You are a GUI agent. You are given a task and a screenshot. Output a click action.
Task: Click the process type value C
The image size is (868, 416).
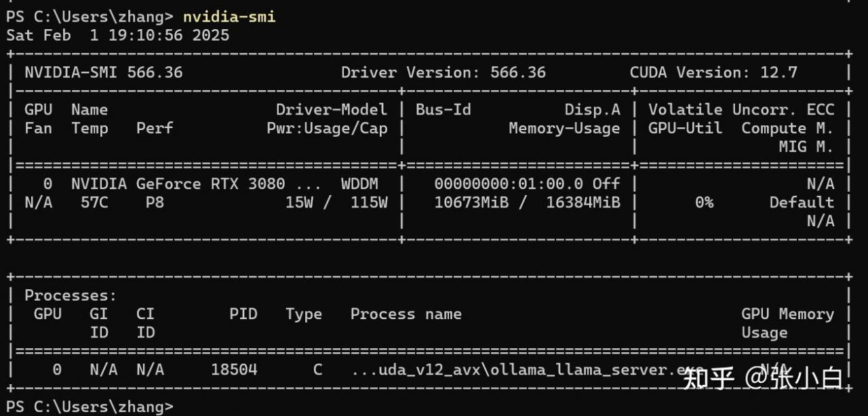(317, 370)
